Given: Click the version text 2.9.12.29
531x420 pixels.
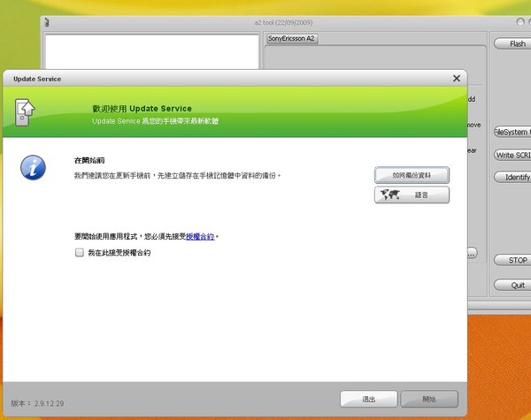Looking at the screenshot, I should [x=49, y=403].
